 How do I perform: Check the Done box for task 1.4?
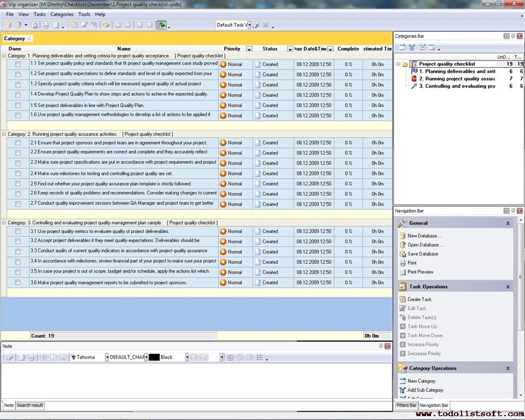pyautogui.click(x=17, y=95)
